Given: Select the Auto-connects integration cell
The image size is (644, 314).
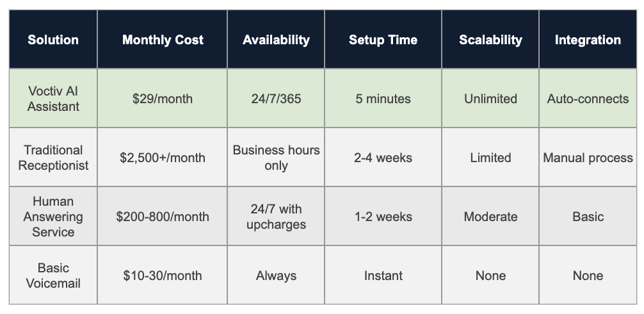Looking at the screenshot, I should pyautogui.click(x=588, y=99).
